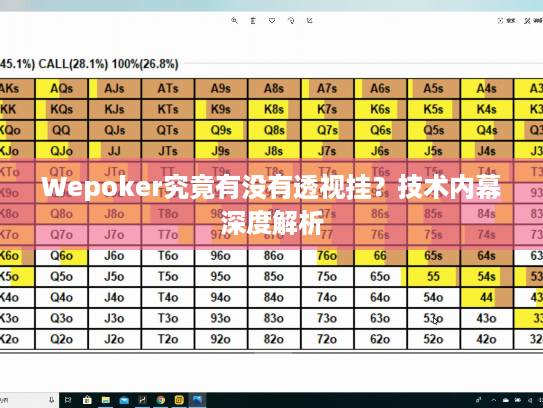Select the K9s cell
Screen dimensions: 543x408
point(221,109)
